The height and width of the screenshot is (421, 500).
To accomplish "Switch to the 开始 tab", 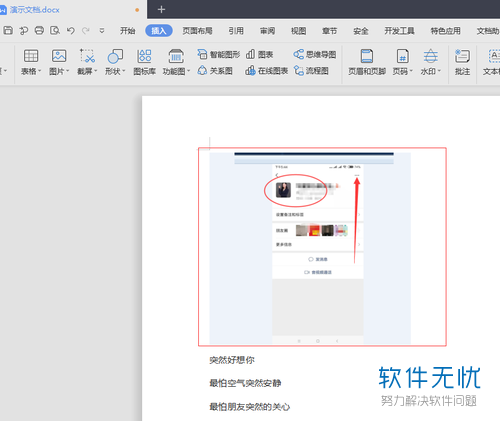I will pos(128,31).
